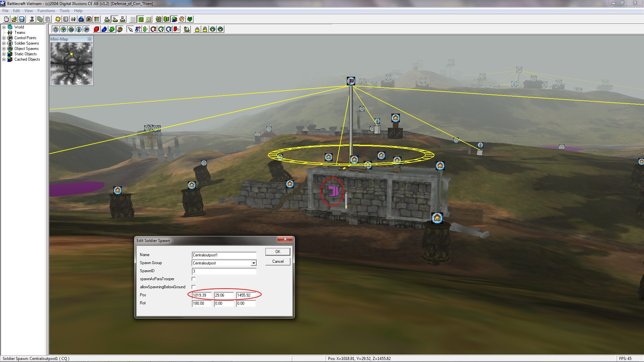644x362 pixels.
Task: Click the Name input field
Action: coord(224,255)
